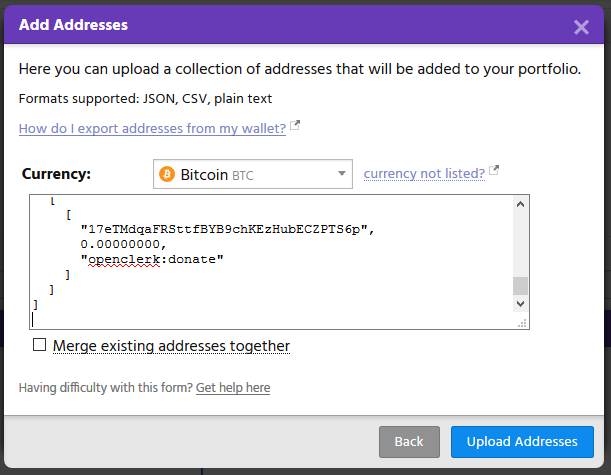The height and width of the screenshot is (475, 611).
Task: Click the orange Bitcoin logo icon
Action: pos(168,174)
